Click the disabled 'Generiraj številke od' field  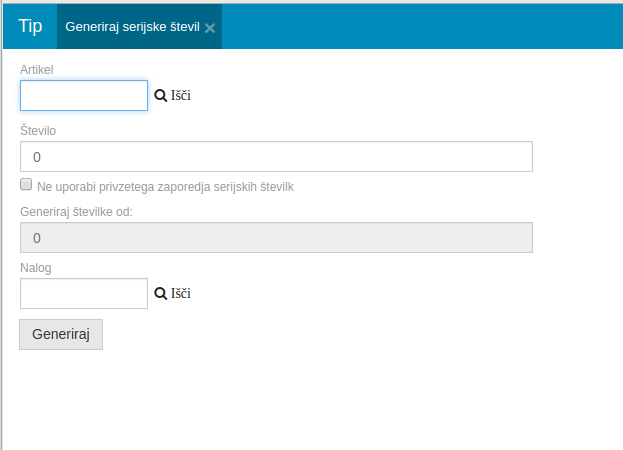pos(276,238)
